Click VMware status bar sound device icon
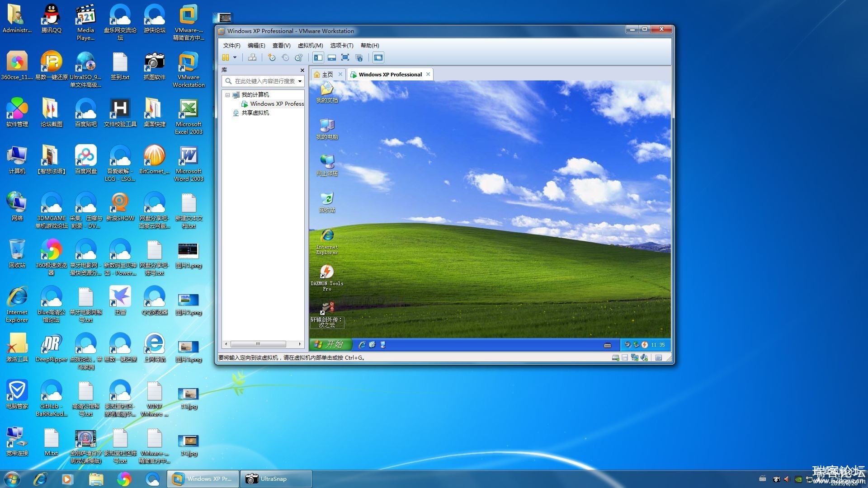 pos(644,358)
